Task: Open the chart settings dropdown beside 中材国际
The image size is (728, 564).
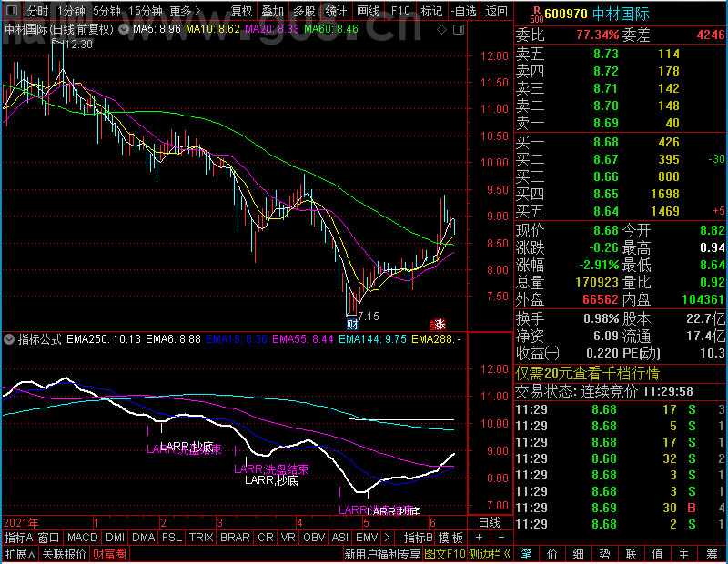Action: coord(124,29)
